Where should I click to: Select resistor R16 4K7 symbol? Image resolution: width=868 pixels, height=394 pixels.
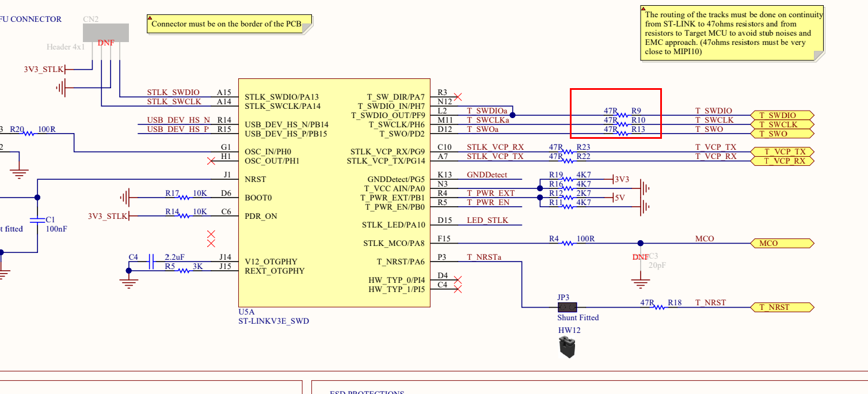click(x=568, y=188)
